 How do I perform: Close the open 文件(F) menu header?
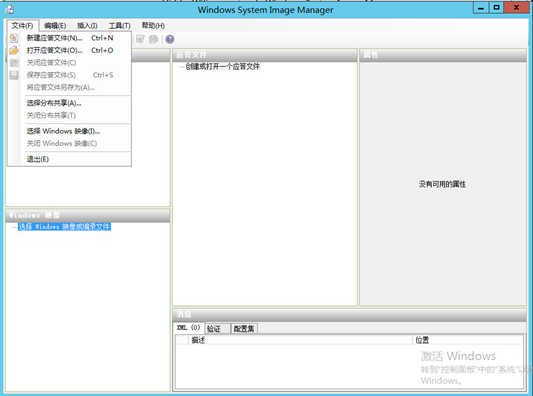tap(22, 25)
